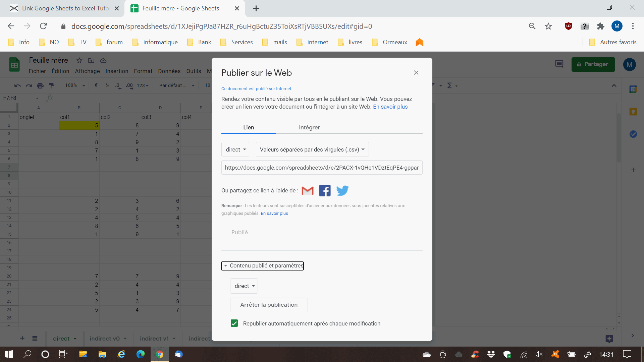
Task: Open the Format menu
Action: point(143,71)
